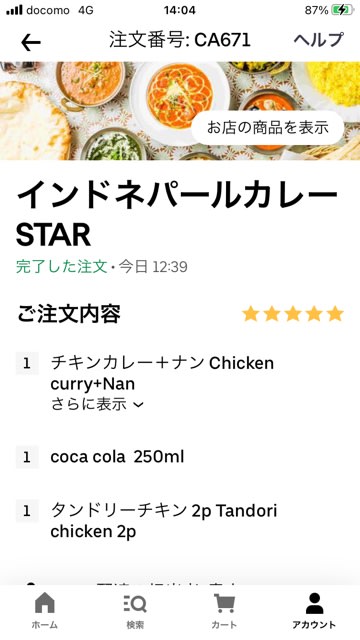Tap the インドネパールカレー STAR restaurant name
The image size is (360, 640).
pyautogui.click(x=177, y=216)
